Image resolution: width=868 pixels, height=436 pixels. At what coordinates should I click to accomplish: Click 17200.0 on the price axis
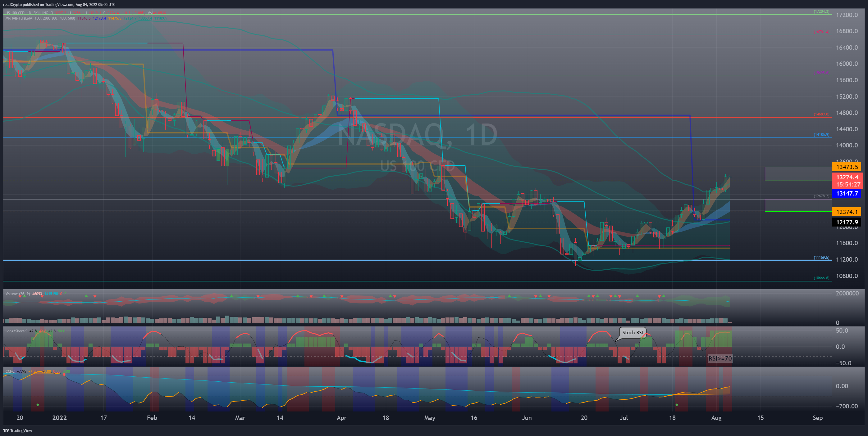coord(847,15)
